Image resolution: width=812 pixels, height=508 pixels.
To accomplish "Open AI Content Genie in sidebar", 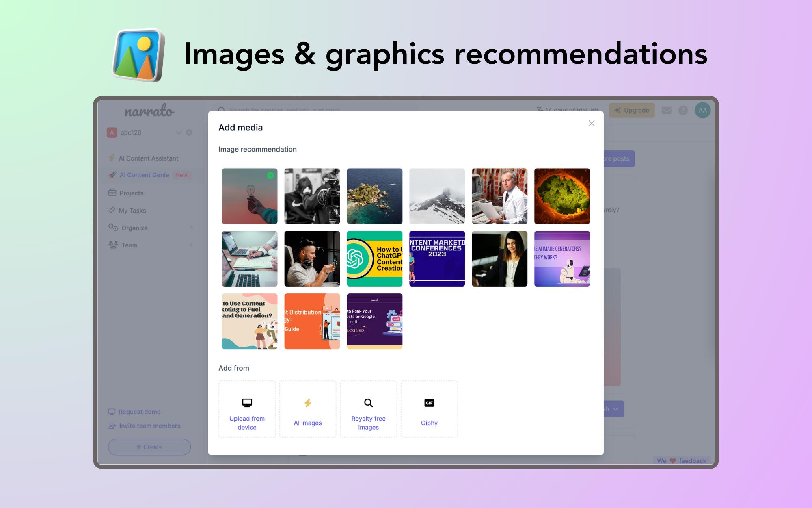I will click(x=144, y=175).
